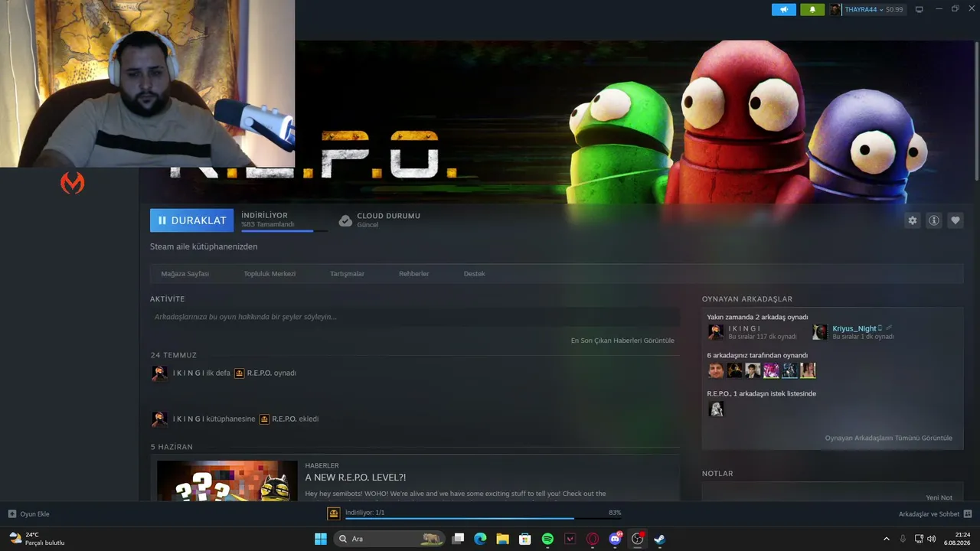Open the Destek tab

[474, 273]
